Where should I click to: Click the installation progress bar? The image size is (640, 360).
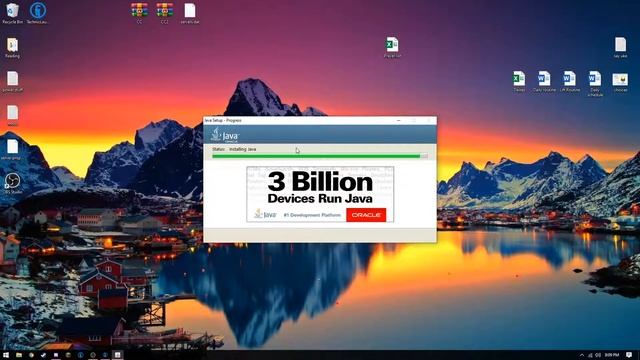click(x=320, y=156)
